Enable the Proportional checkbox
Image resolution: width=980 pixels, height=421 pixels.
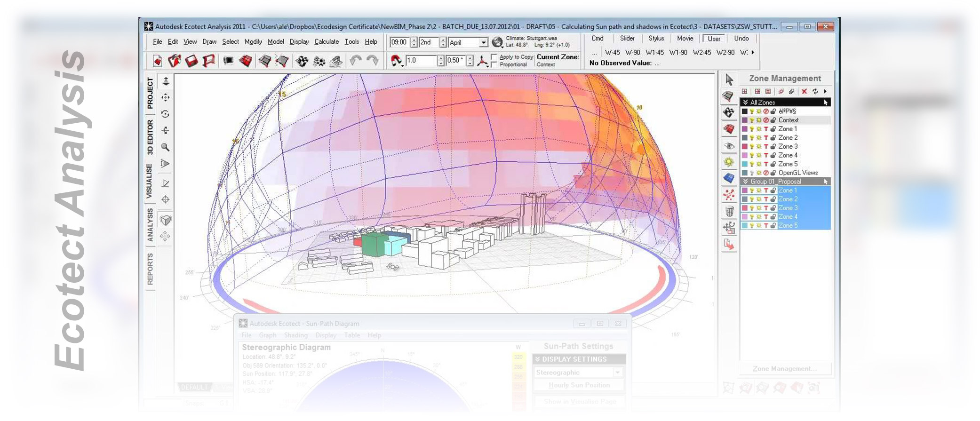click(494, 64)
